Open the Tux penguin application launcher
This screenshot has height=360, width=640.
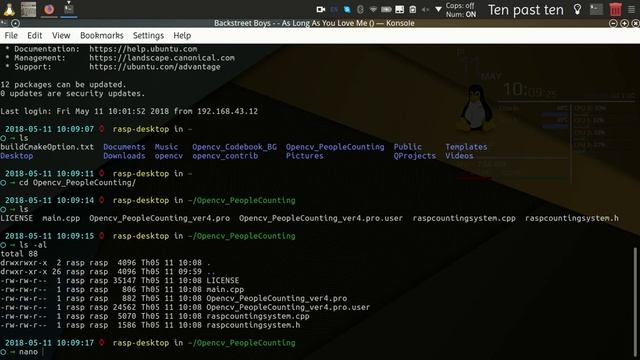coord(9,9)
